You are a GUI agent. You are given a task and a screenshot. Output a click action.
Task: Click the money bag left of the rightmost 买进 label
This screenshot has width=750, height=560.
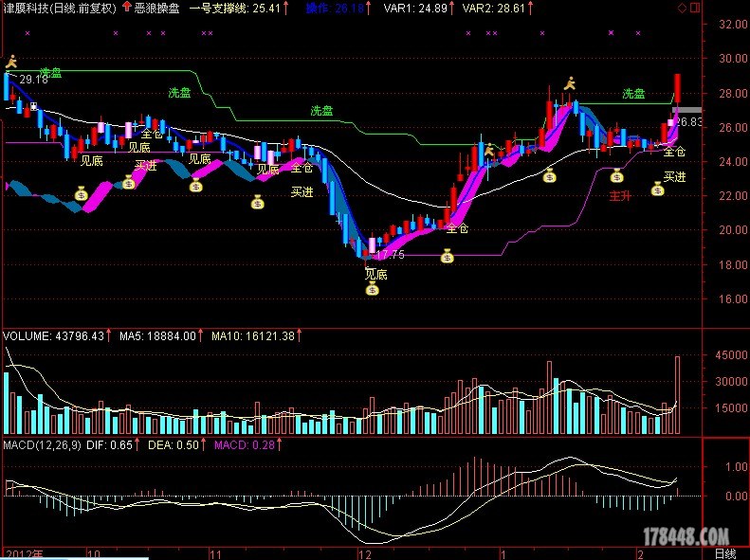658,190
